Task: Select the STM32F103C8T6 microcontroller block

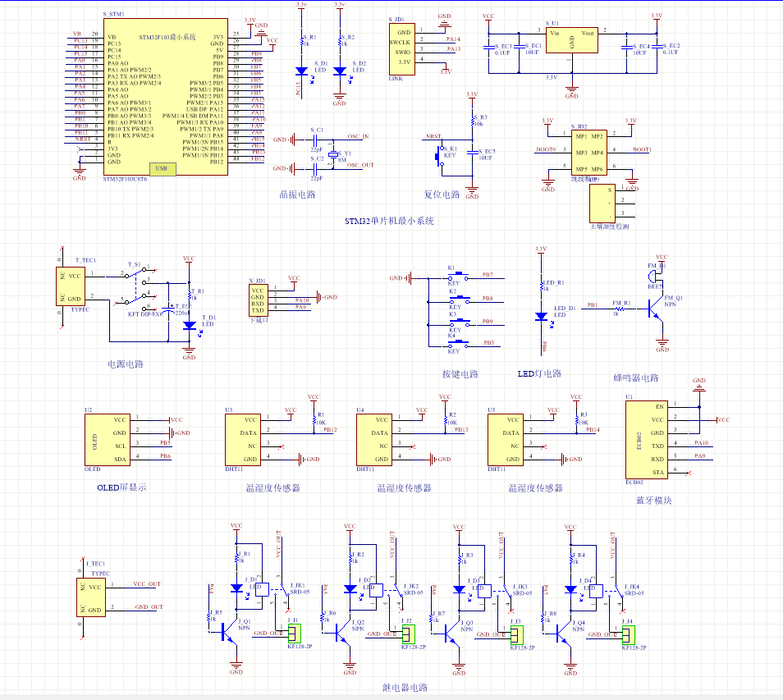Action: click(164, 97)
